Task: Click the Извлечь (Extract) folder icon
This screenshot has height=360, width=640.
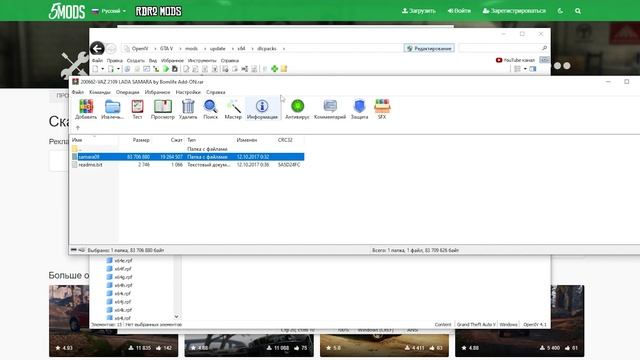Action: tap(112, 109)
